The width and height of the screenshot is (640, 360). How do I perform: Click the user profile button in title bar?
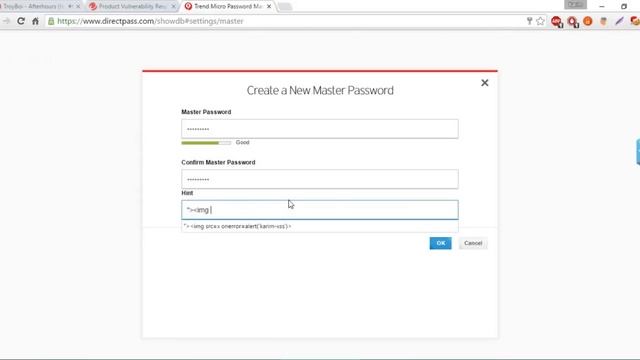(576, 4)
